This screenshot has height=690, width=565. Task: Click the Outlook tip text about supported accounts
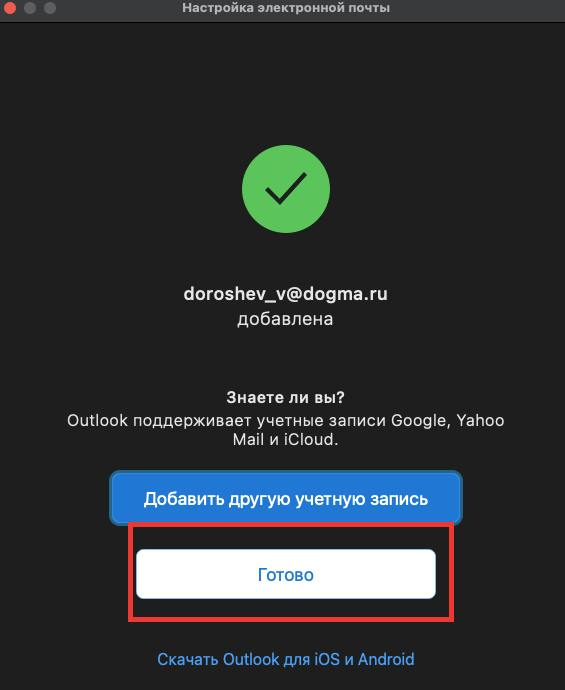coord(286,430)
